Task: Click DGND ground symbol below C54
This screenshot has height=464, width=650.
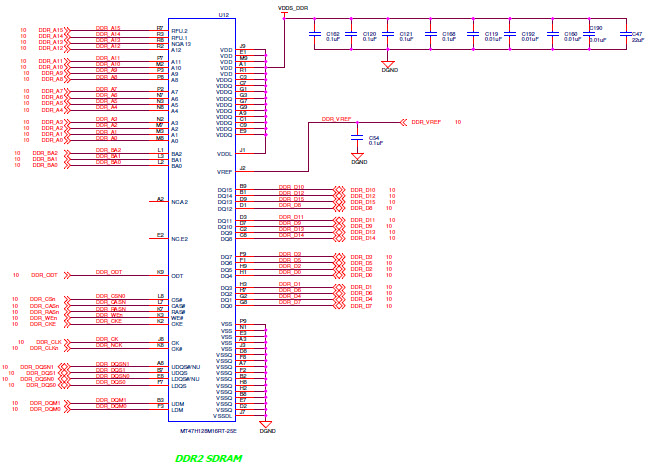Action: click(x=357, y=156)
